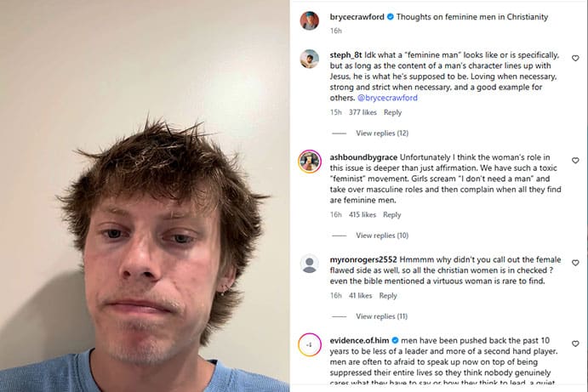
Task: Open the @brycecrawford mention link
Action: point(387,98)
